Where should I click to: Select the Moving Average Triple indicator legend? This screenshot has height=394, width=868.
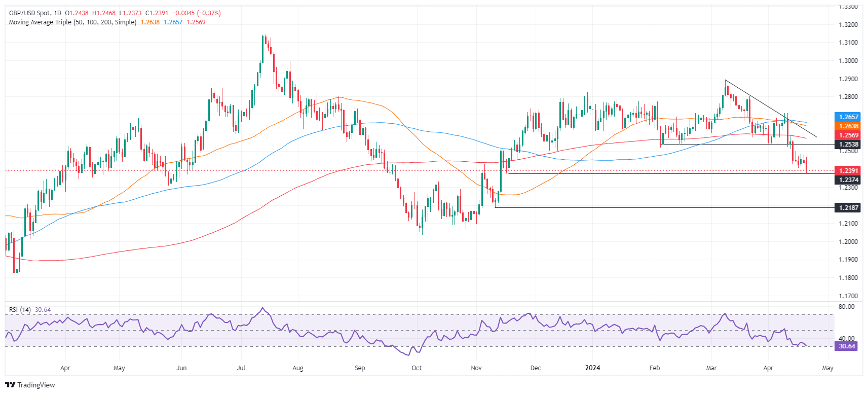click(72, 22)
